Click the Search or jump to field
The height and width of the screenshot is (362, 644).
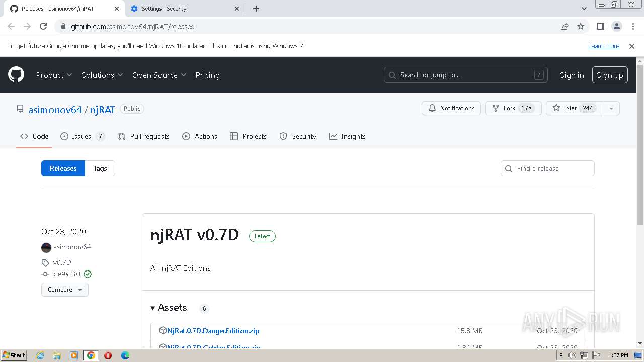pyautogui.click(x=465, y=75)
